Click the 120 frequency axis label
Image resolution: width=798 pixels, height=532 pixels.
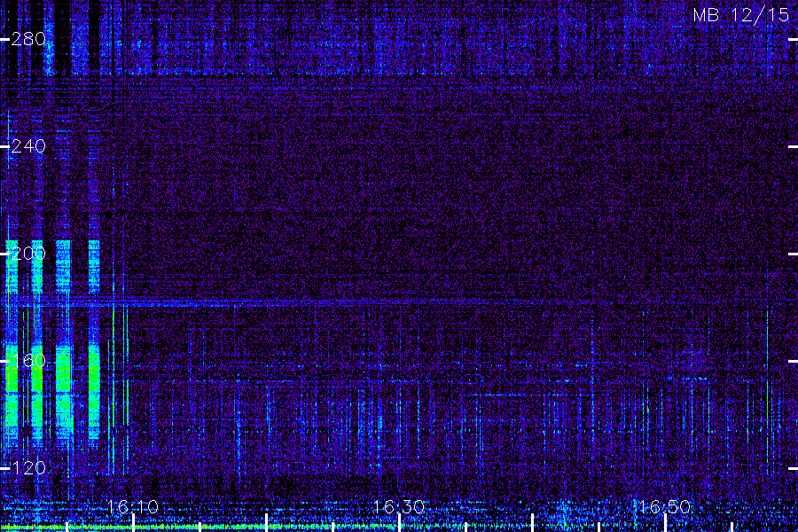tap(28, 468)
